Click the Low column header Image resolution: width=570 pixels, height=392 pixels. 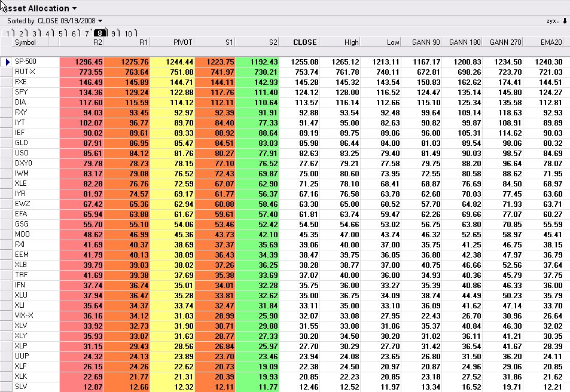[x=380, y=42]
